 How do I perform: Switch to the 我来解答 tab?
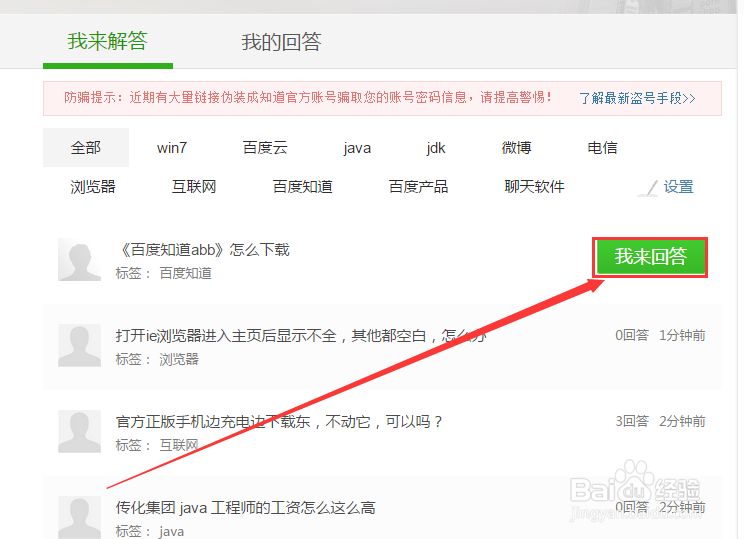click(x=108, y=41)
